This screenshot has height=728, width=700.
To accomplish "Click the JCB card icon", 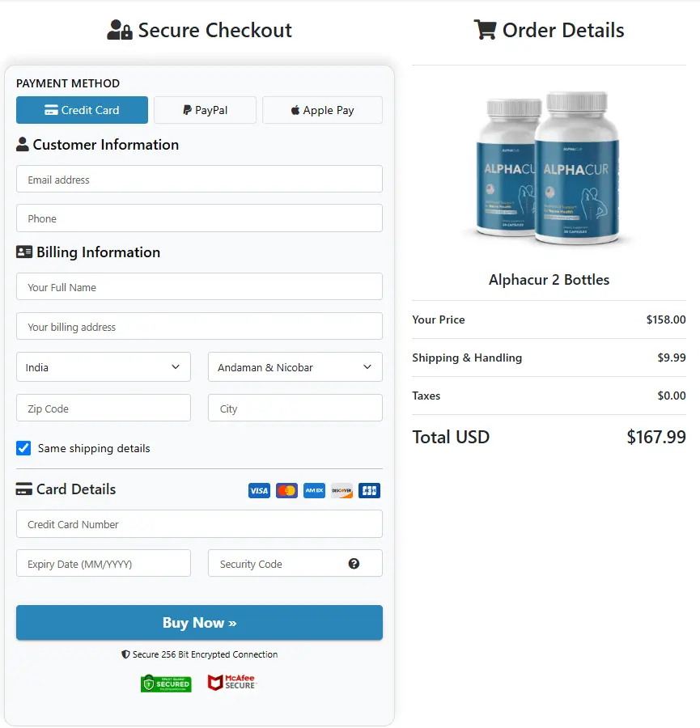I will coord(369,490).
